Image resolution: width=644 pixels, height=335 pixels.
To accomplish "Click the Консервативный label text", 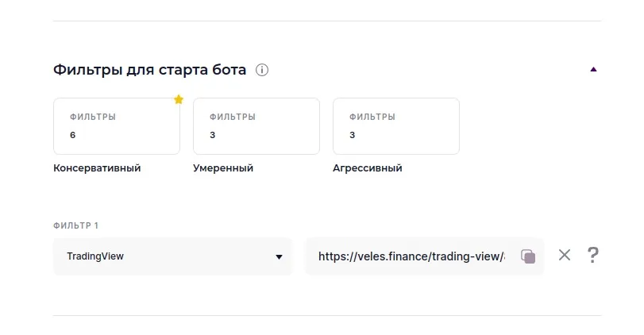I will point(97,168).
